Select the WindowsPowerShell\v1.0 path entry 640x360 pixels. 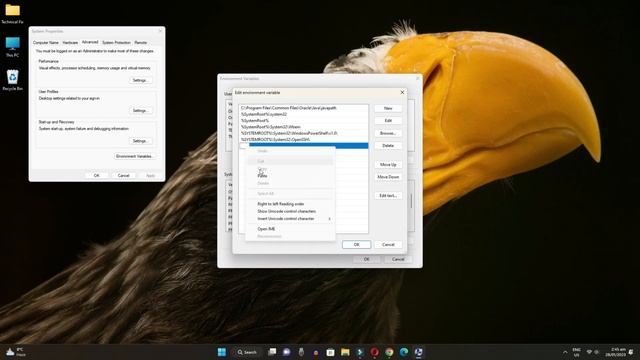click(304, 133)
